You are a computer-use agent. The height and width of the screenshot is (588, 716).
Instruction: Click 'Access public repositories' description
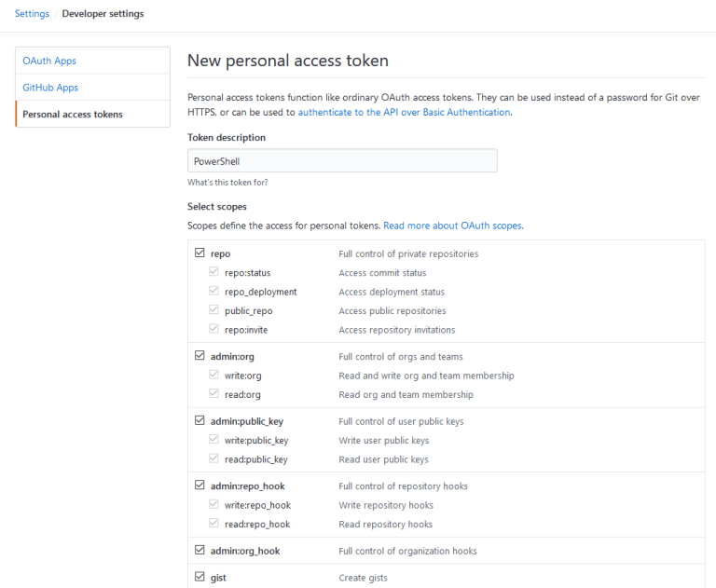pos(392,311)
